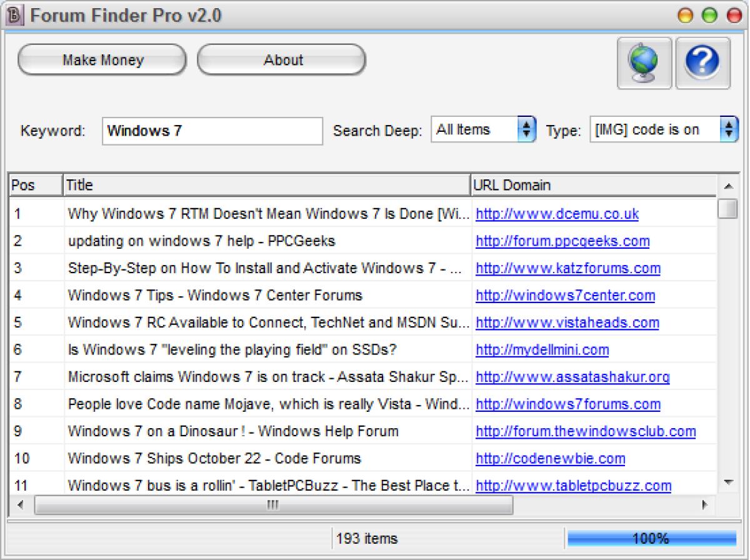Open link http://windows7center.com

click(x=565, y=296)
